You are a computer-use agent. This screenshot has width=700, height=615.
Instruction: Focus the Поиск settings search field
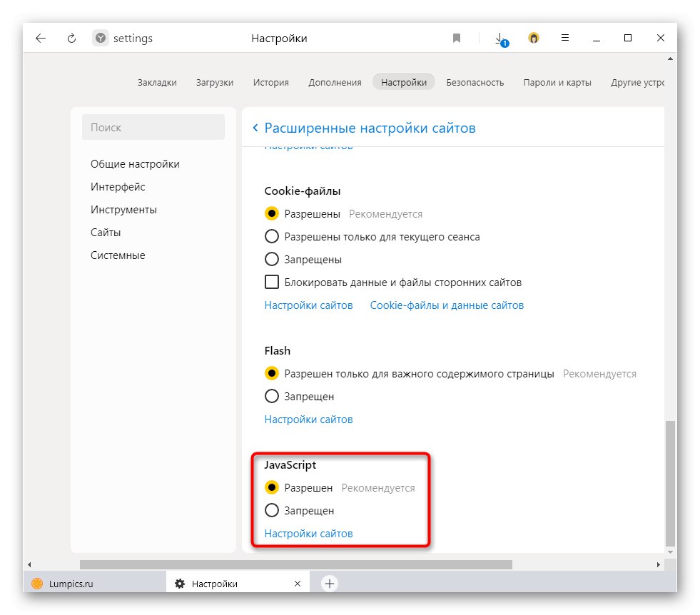[x=153, y=128]
